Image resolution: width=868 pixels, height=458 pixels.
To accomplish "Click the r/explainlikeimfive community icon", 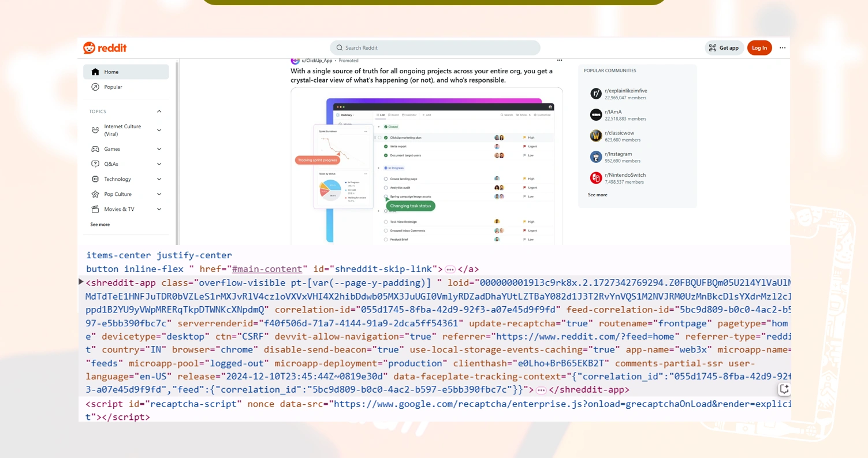I will click(x=595, y=93).
